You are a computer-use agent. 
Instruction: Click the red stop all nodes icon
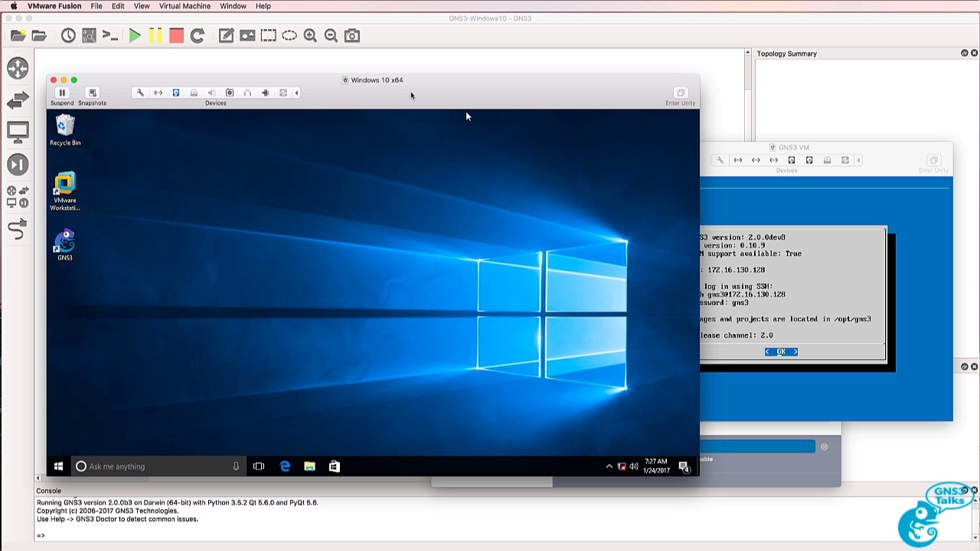click(x=176, y=35)
